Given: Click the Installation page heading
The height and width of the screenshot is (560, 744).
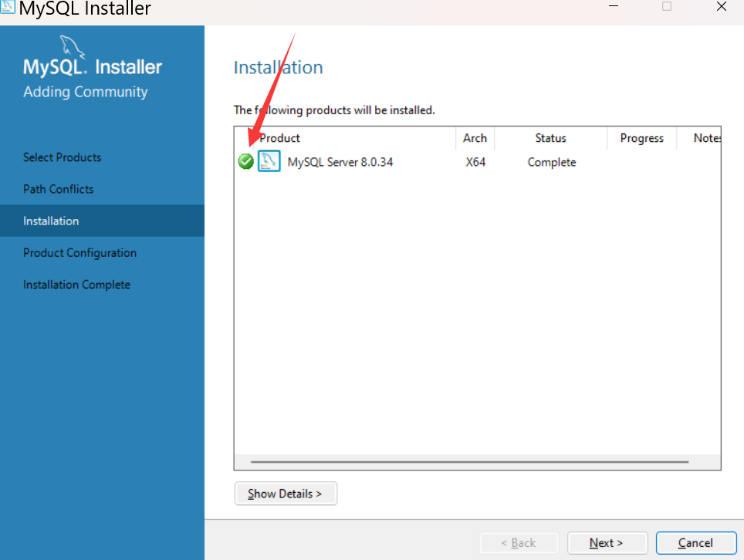Looking at the screenshot, I should (279, 68).
